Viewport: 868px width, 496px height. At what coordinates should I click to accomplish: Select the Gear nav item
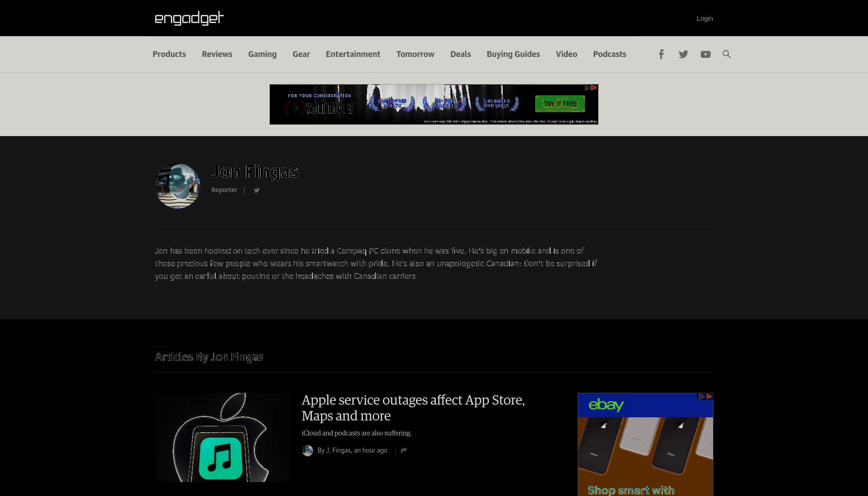tap(301, 54)
